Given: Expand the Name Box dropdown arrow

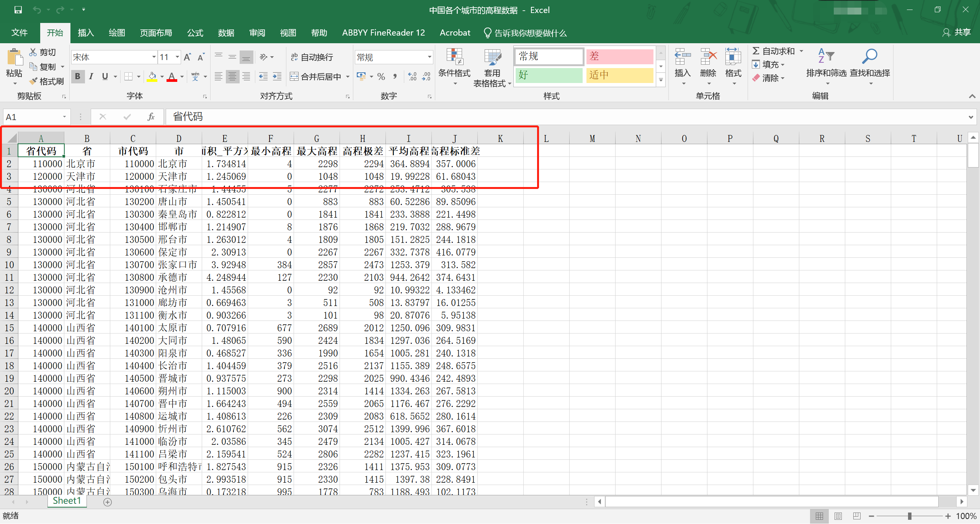Looking at the screenshot, I should tap(64, 117).
